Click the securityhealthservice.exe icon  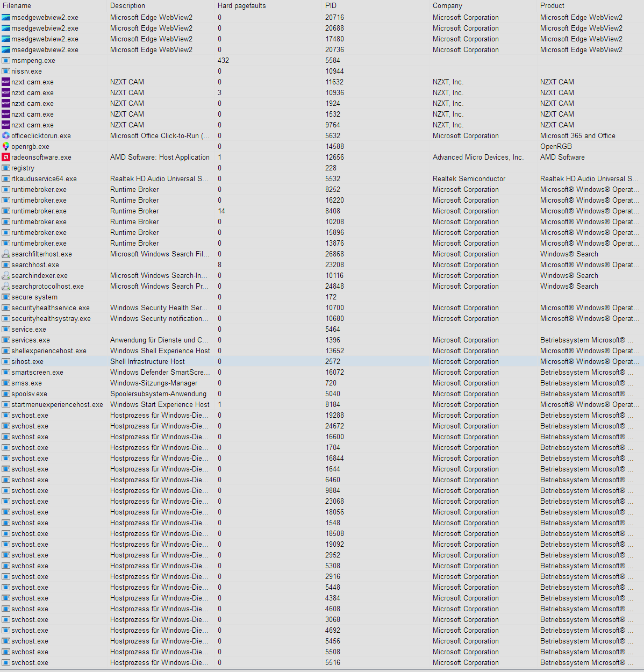point(6,308)
